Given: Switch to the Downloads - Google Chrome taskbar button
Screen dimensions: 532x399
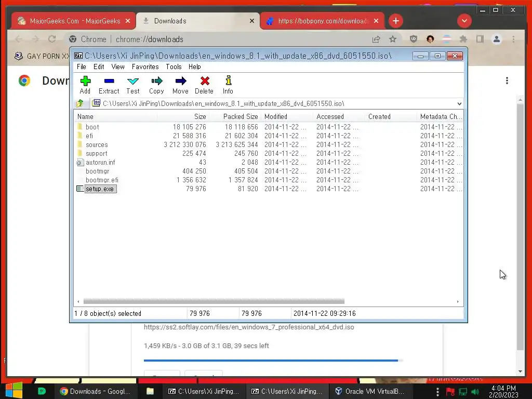Looking at the screenshot, I should click(96, 391).
